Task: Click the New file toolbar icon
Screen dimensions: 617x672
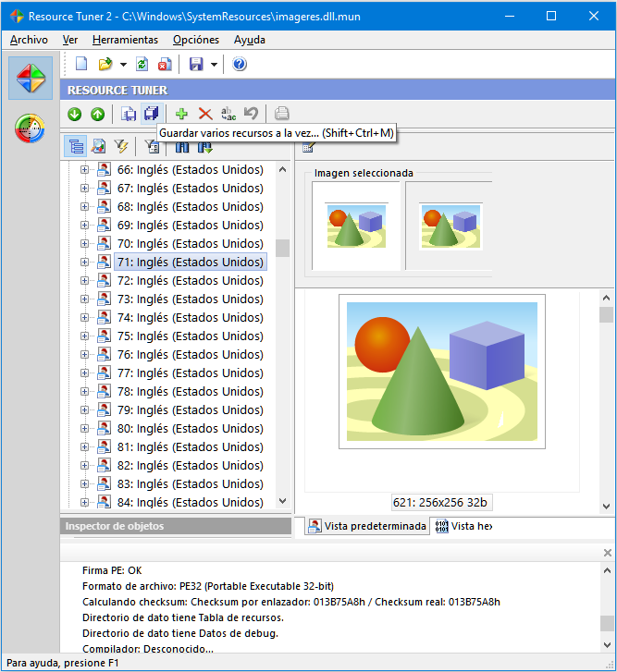Action: 81,65
